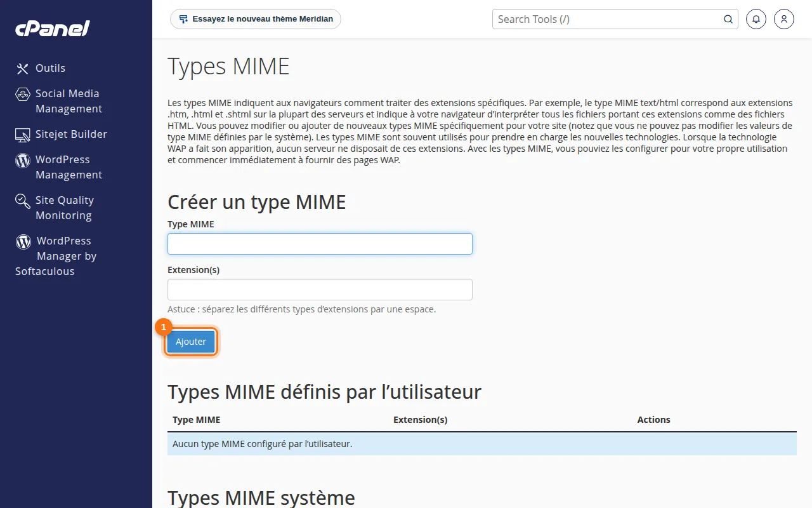Click the Type MIME column header

(x=197, y=420)
